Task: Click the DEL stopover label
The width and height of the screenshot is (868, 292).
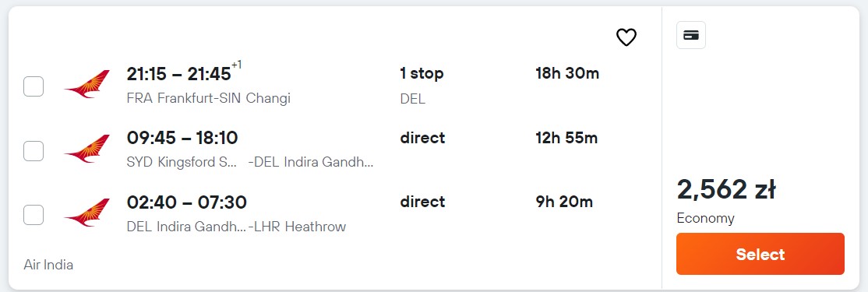Action: 412,100
